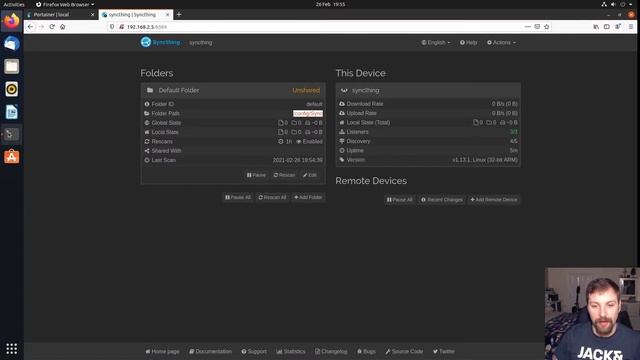The image size is (640, 360).
Task: Open the Changelog footer link
Action: click(x=331, y=351)
